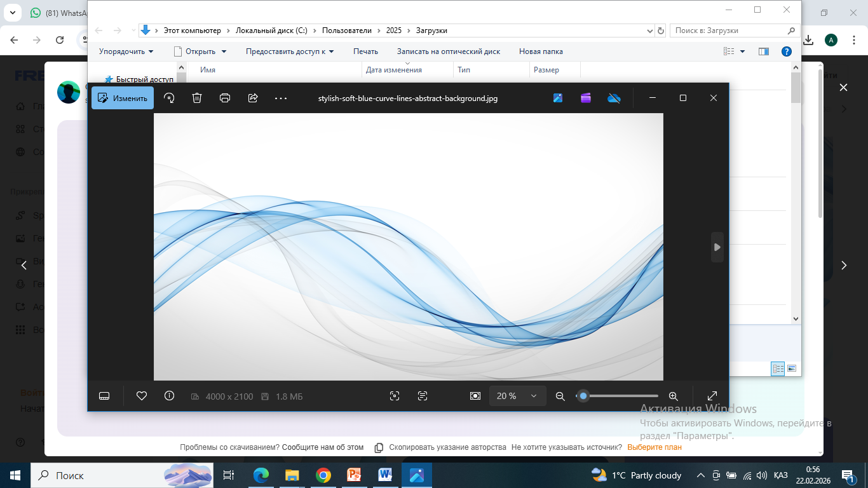
Task: Open the Предоставить доступ к dropdown
Action: 290,51
